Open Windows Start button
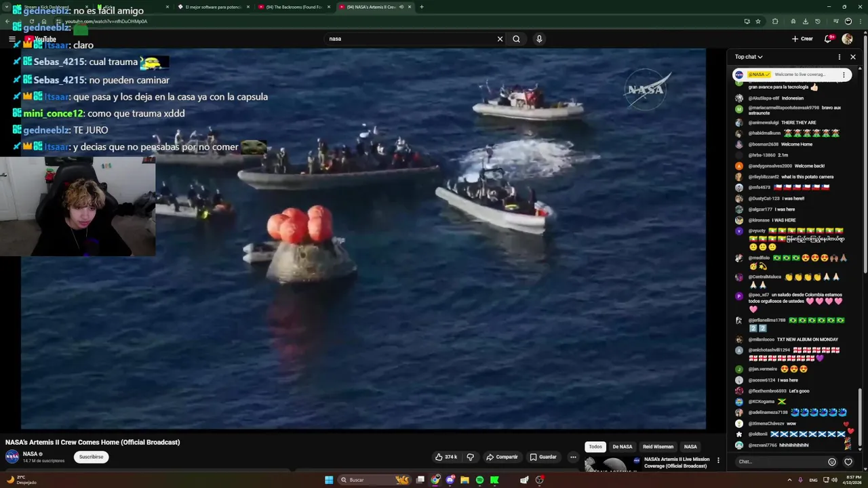 [329, 480]
